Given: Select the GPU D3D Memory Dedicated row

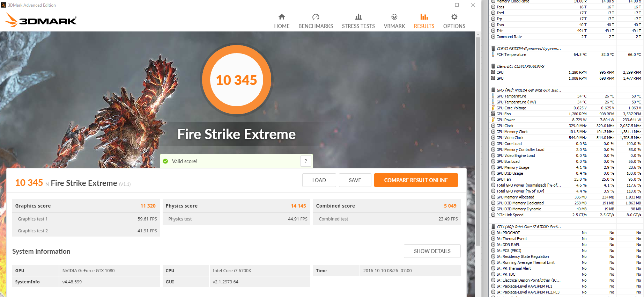Looking at the screenshot, I should click(x=566, y=203).
